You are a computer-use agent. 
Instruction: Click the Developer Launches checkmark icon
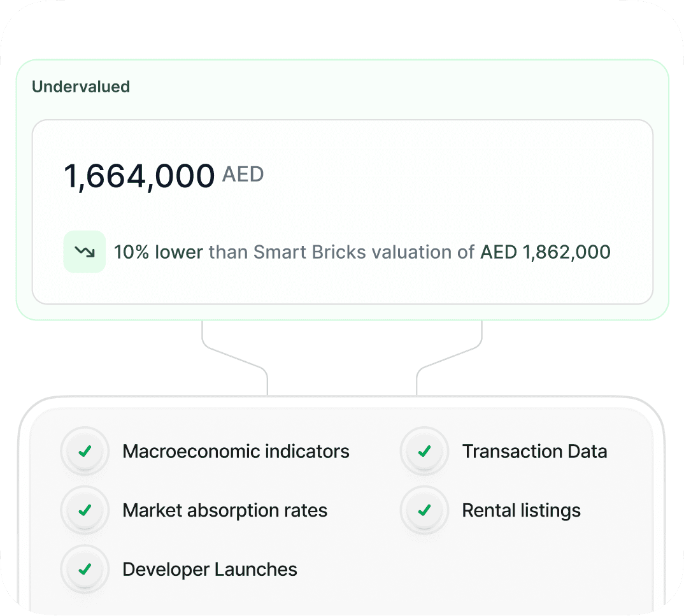(85, 569)
